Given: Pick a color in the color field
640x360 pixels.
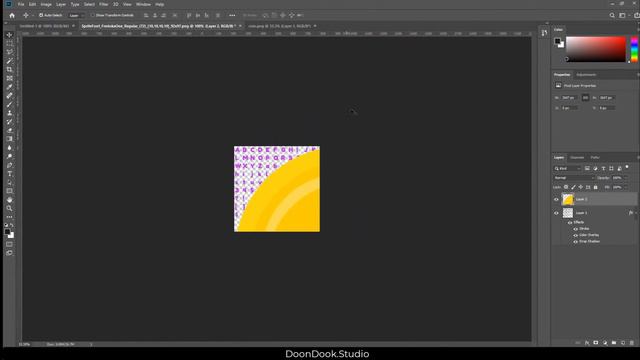Looking at the screenshot, I should [596, 49].
